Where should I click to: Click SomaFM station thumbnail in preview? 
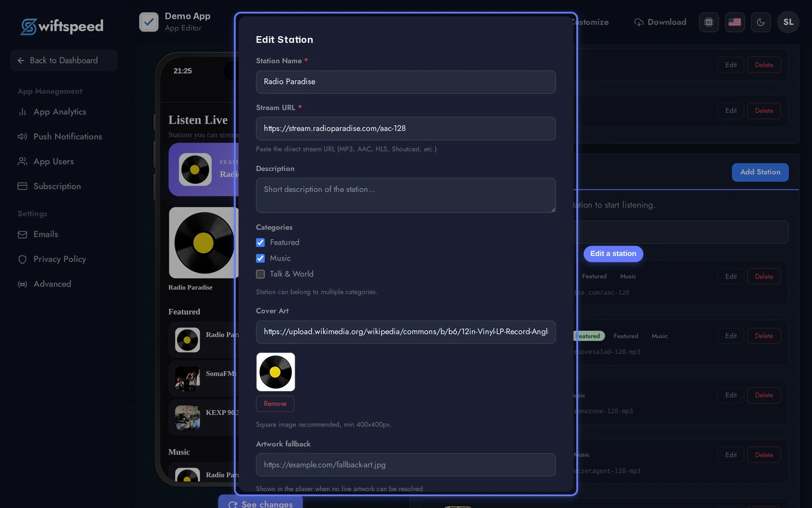[x=187, y=379]
